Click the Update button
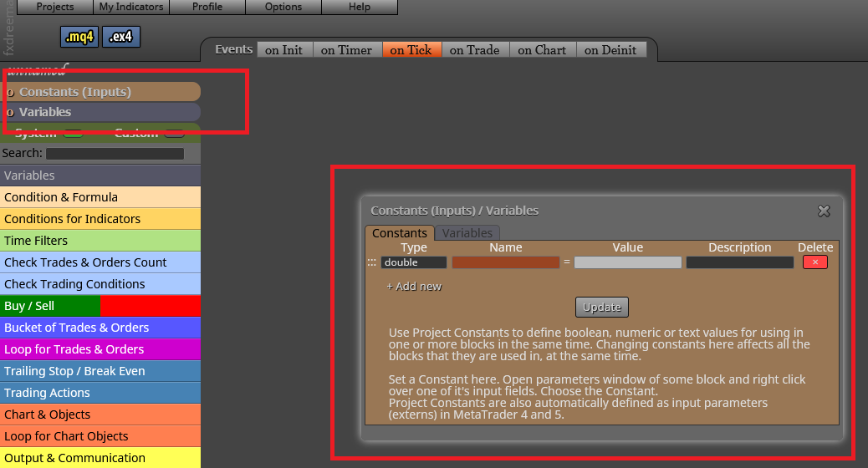 point(602,307)
